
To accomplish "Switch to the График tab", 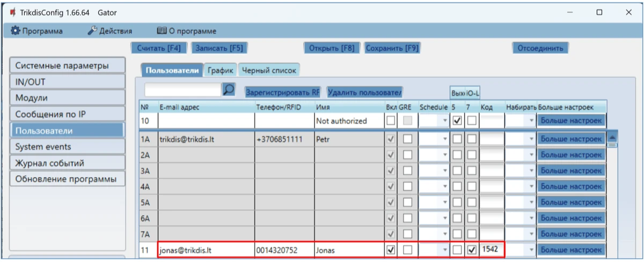I will coord(221,70).
